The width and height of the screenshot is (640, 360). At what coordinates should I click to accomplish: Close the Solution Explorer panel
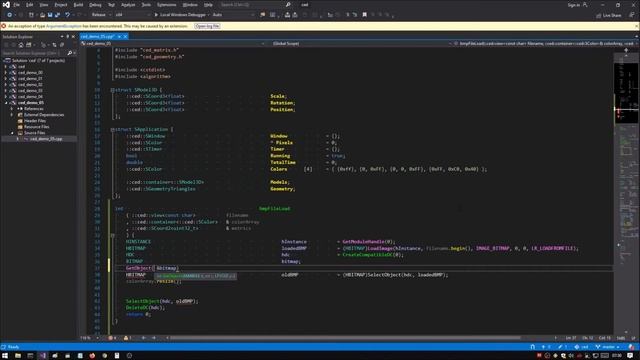point(73,36)
